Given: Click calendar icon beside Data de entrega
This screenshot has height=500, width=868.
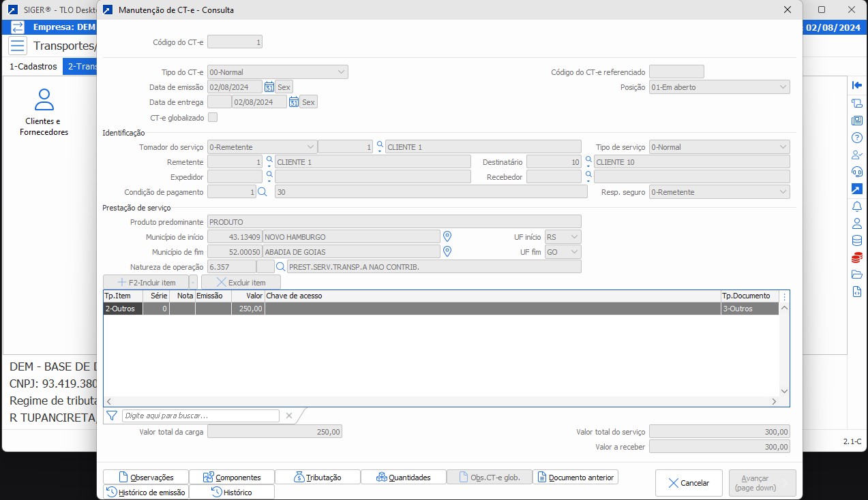Looking at the screenshot, I should [x=294, y=102].
